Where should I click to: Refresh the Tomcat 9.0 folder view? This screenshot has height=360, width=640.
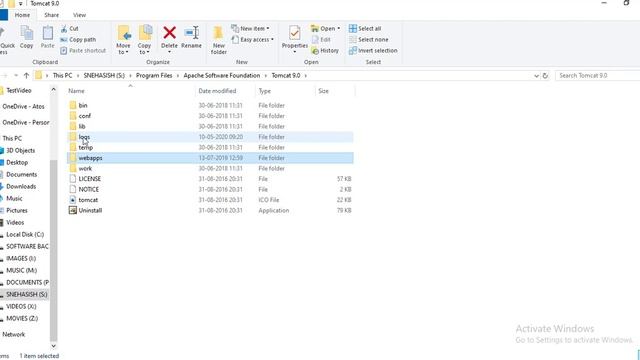(x=545, y=76)
